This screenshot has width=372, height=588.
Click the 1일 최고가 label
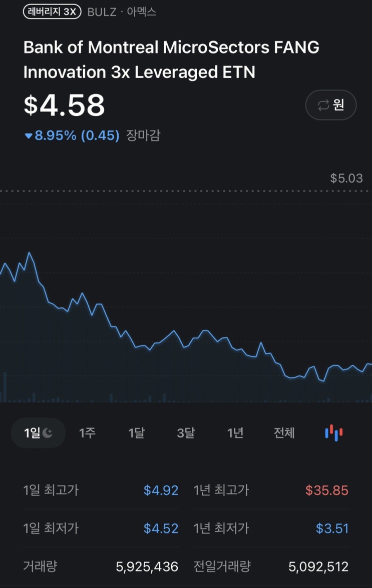51,490
